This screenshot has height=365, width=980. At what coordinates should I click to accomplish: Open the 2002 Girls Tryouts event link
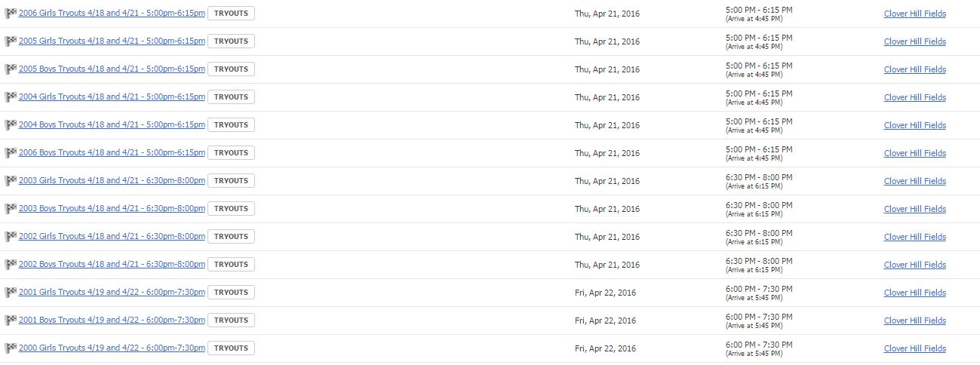point(112,236)
